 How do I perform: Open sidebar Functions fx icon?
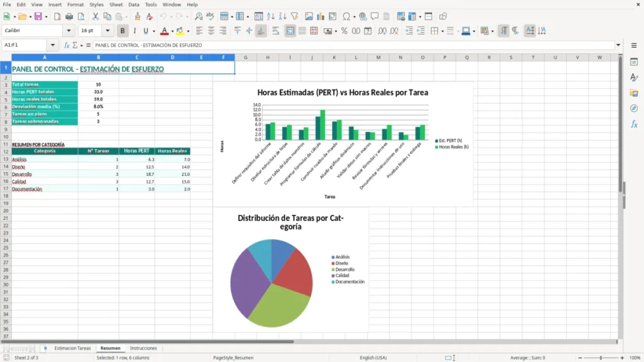[x=634, y=124]
